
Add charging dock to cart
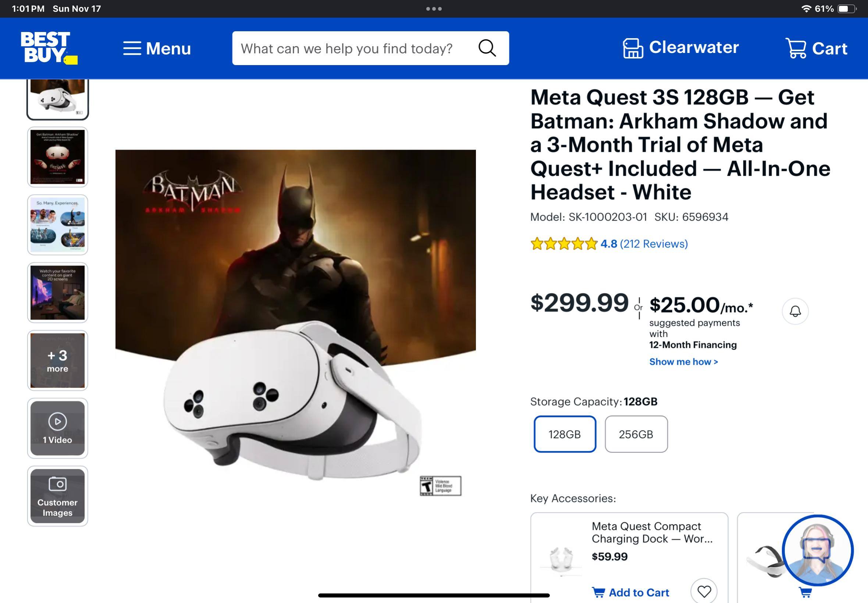point(631,592)
